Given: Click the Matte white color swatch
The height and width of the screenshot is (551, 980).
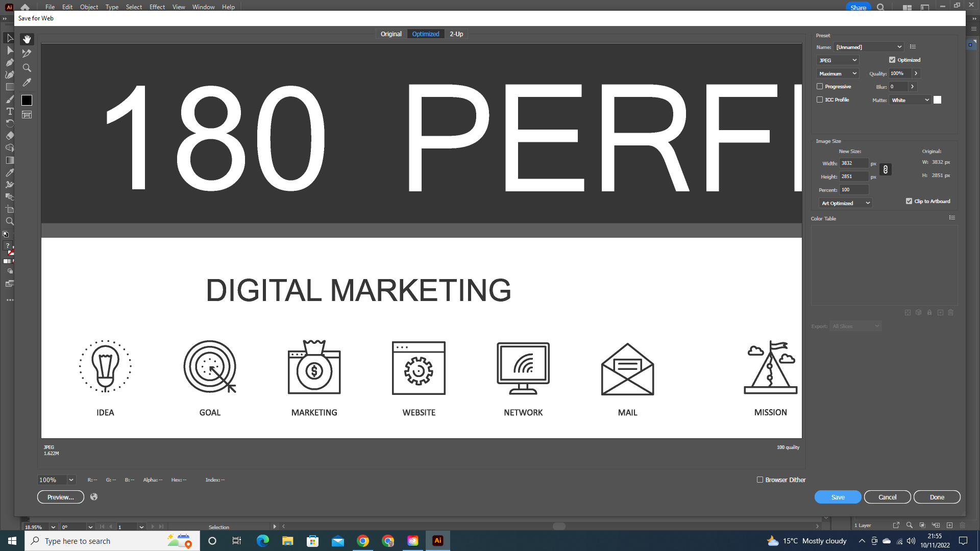Looking at the screenshot, I should pyautogui.click(x=937, y=100).
